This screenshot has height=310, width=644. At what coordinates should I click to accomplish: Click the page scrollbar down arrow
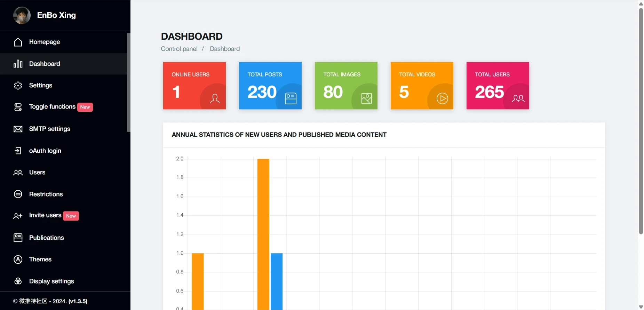[641, 307]
